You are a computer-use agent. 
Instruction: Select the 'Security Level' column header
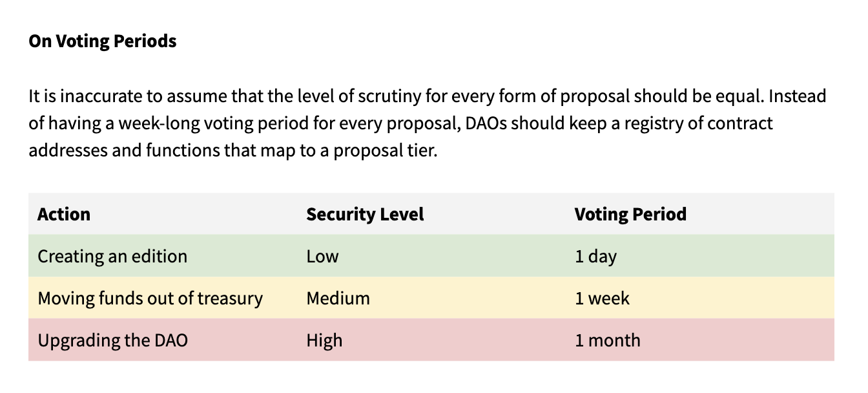point(365,214)
